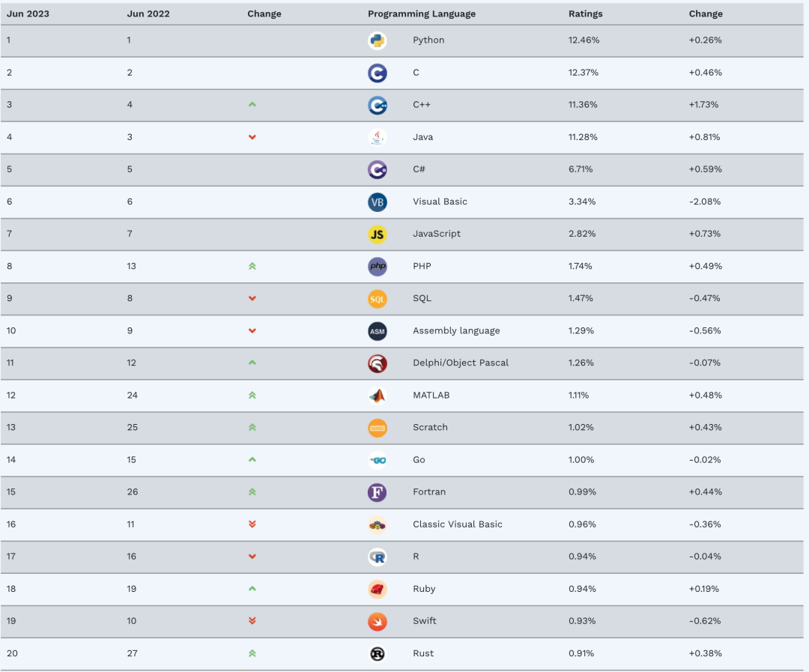The height and width of the screenshot is (672, 809).
Task: Select the Classic Visual Basic text
Action: tap(457, 524)
